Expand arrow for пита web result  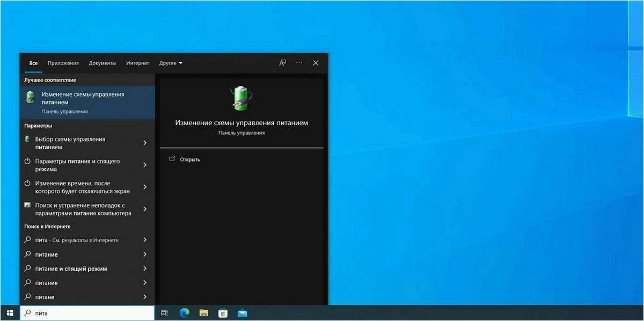point(145,240)
